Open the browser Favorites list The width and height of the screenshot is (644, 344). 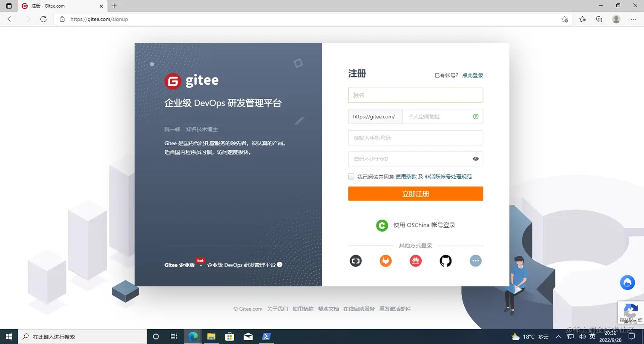(x=582, y=19)
